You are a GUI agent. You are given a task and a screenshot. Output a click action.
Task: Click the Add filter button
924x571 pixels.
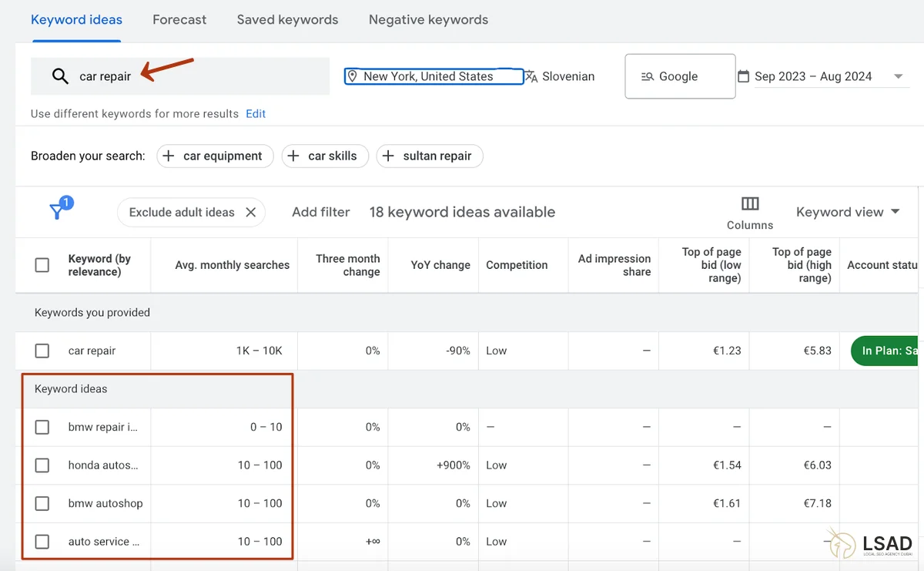tap(321, 212)
